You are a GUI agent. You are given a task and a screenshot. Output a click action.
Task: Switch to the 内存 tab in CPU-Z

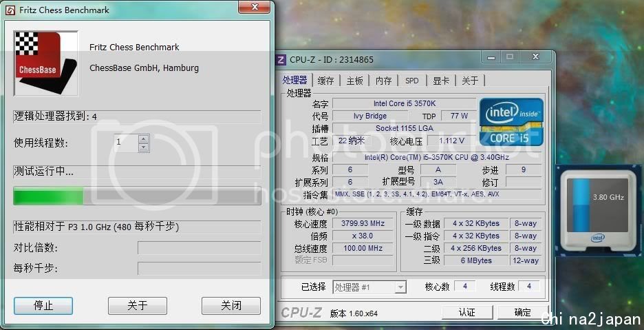[384, 81]
